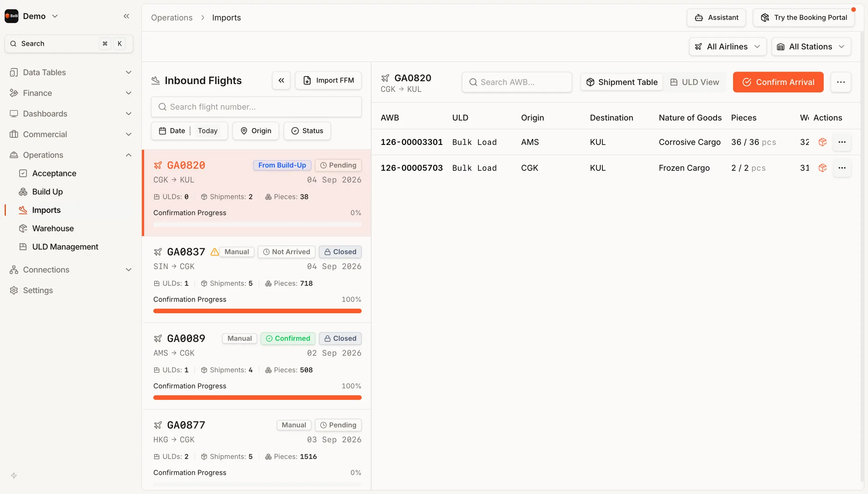Click the Operations breadcrumb link

coord(171,18)
